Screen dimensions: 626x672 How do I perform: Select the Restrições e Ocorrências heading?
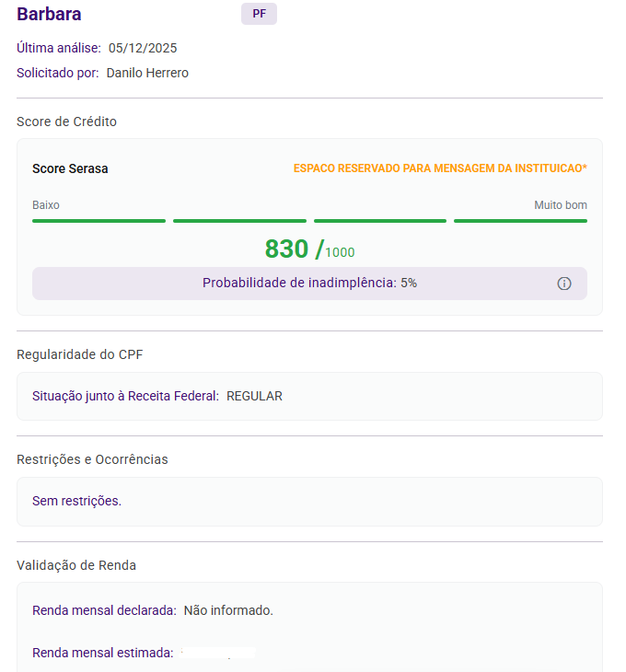pos(92,459)
